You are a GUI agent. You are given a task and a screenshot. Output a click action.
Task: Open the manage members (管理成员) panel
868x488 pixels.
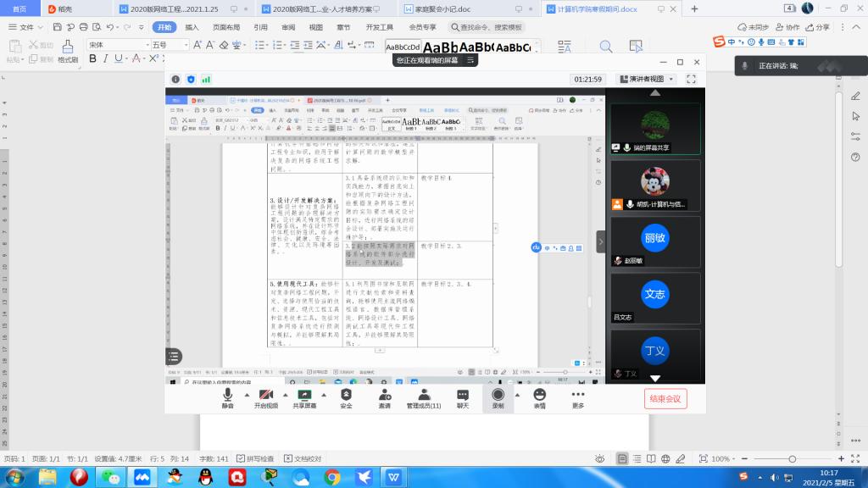pos(424,396)
